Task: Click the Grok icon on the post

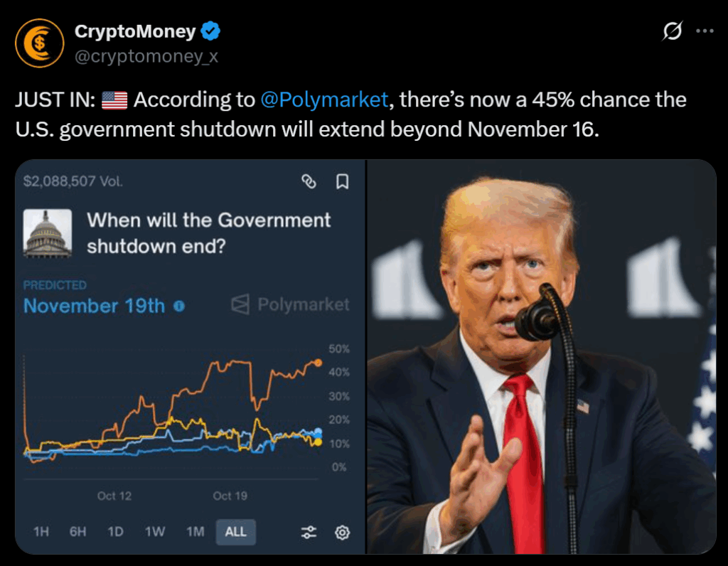Action: point(672,31)
